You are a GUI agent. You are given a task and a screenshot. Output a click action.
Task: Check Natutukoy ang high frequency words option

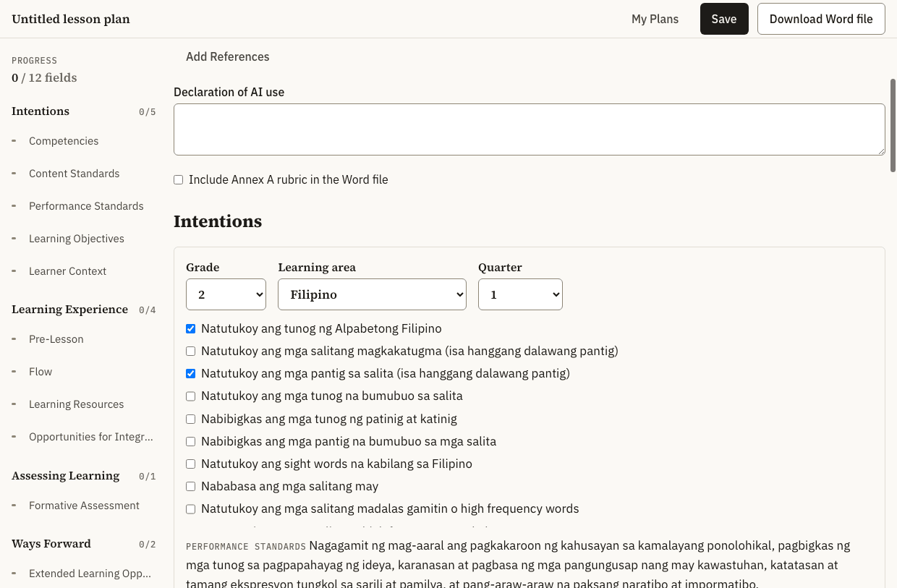tap(190, 509)
